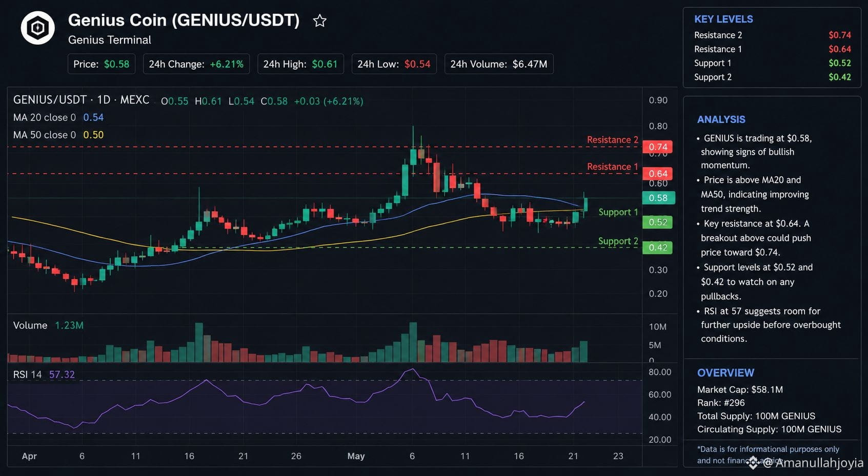Image resolution: width=868 pixels, height=476 pixels.
Task: Click the Market Cap: $58.1M line
Action: coord(740,389)
